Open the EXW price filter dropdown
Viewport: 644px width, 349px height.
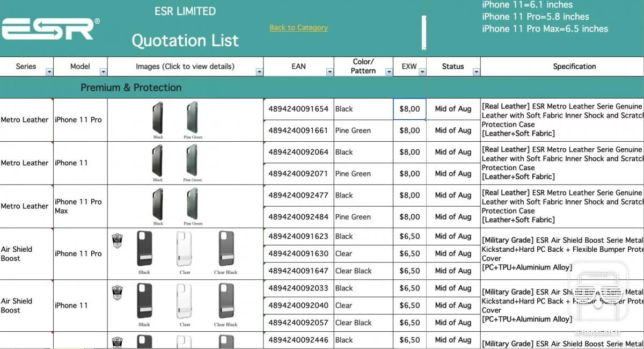(x=422, y=72)
